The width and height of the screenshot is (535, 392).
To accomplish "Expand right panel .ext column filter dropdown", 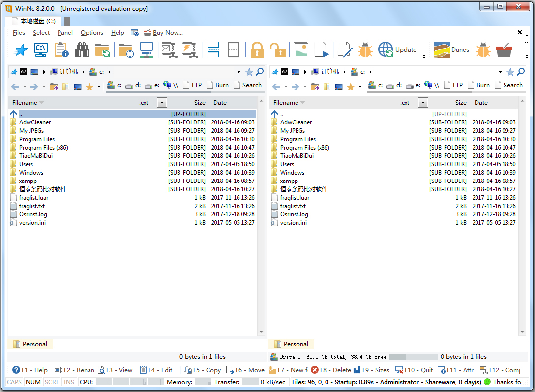I will 423,103.
